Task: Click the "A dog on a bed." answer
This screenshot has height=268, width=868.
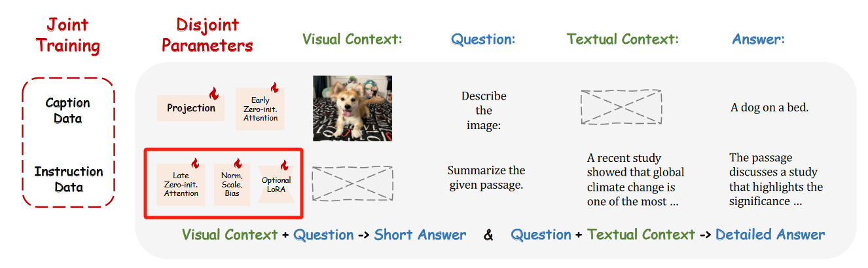Action: (x=769, y=107)
